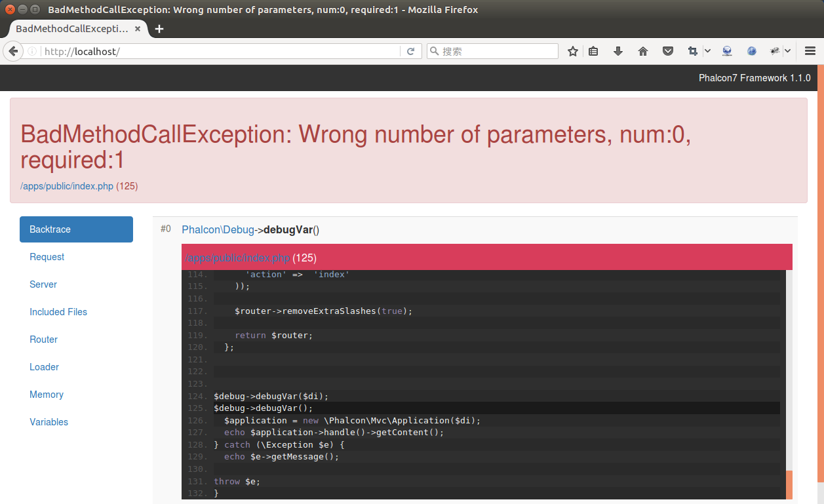Click the crop screenshot tool icon
The image size is (824, 504).
tap(692, 51)
